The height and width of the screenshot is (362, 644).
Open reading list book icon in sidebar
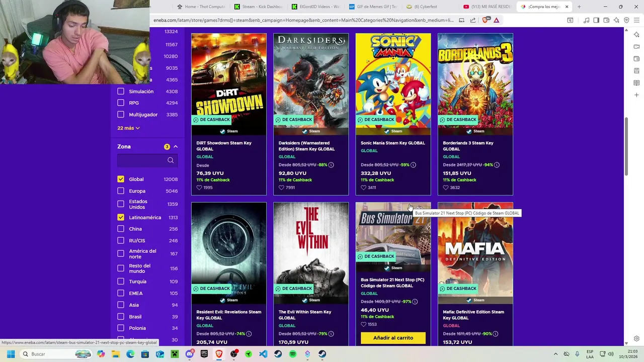[636, 83]
